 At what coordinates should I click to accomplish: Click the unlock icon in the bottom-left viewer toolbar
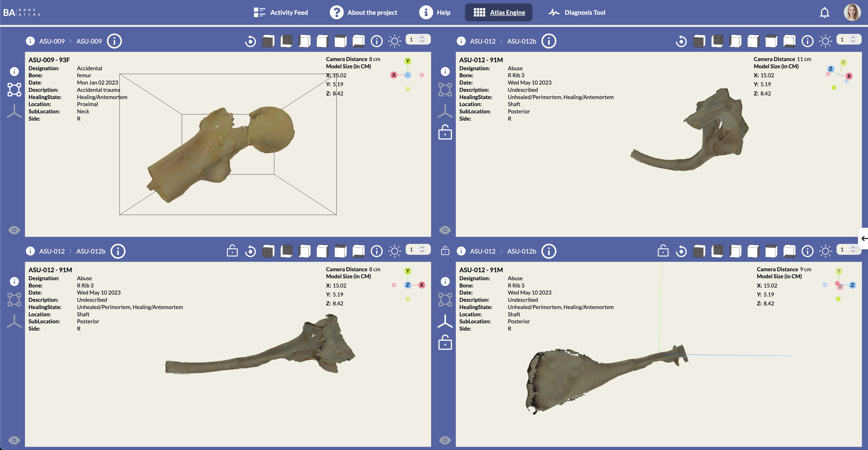pyautogui.click(x=232, y=251)
